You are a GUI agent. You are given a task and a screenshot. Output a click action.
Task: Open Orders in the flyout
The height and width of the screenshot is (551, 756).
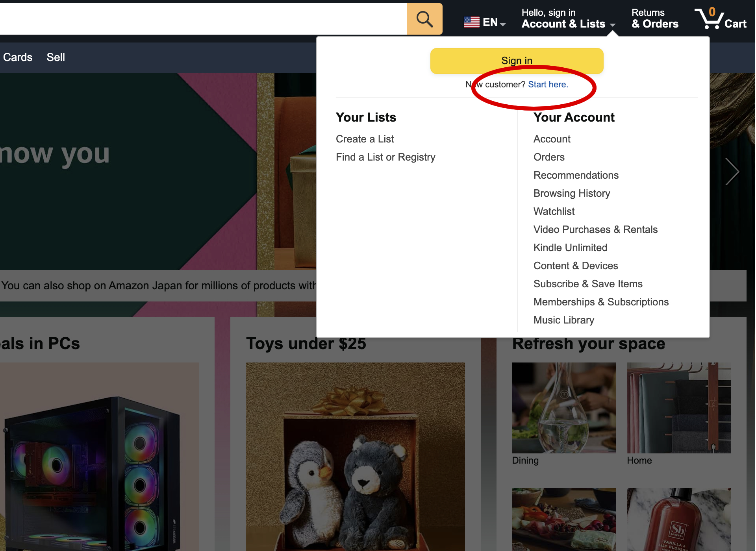549,157
